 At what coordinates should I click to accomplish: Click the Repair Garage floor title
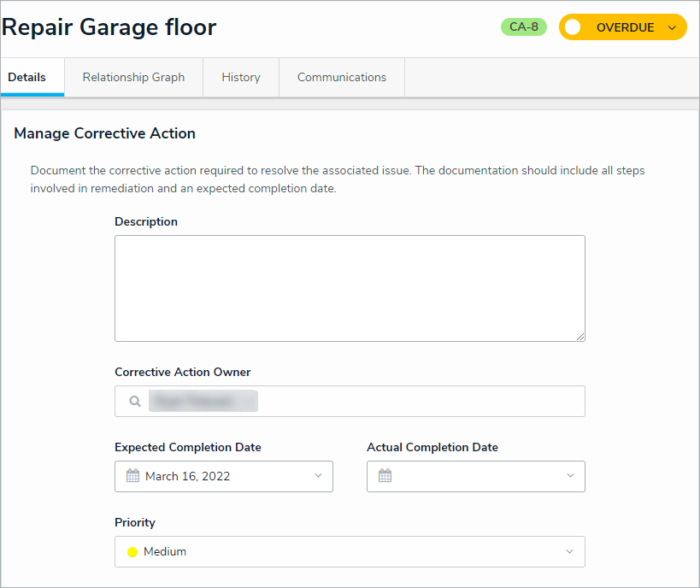(109, 27)
